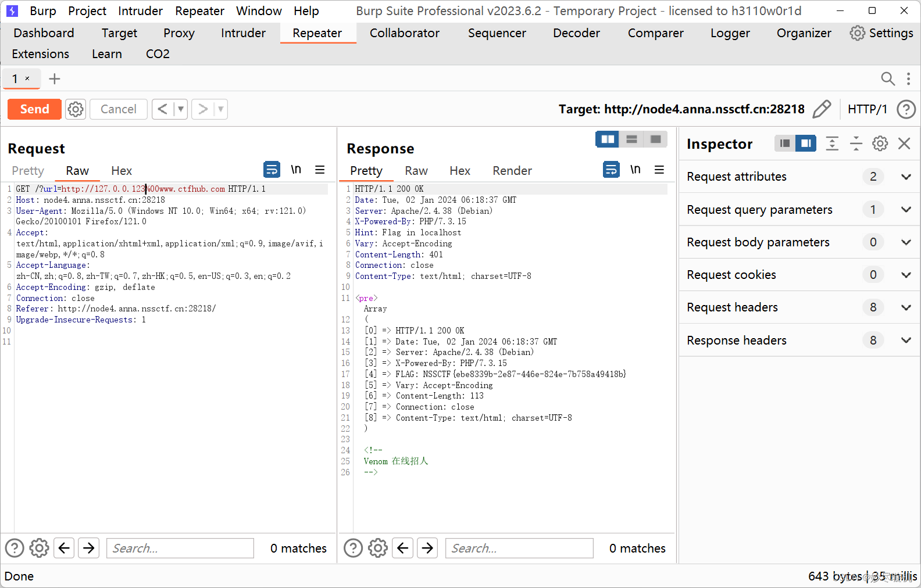921x588 pixels.
Task: Open Repeater help question icon
Action: 906,109
